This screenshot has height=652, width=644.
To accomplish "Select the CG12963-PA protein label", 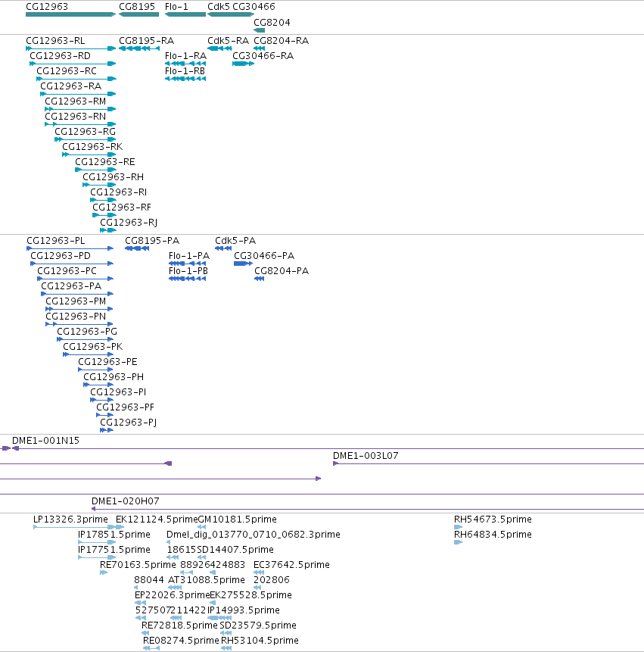I will (71, 286).
